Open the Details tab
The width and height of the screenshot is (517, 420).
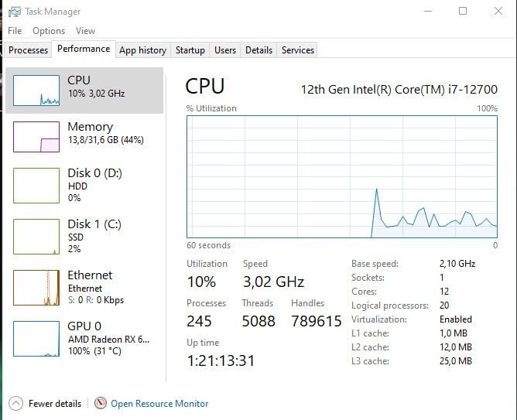coord(258,50)
